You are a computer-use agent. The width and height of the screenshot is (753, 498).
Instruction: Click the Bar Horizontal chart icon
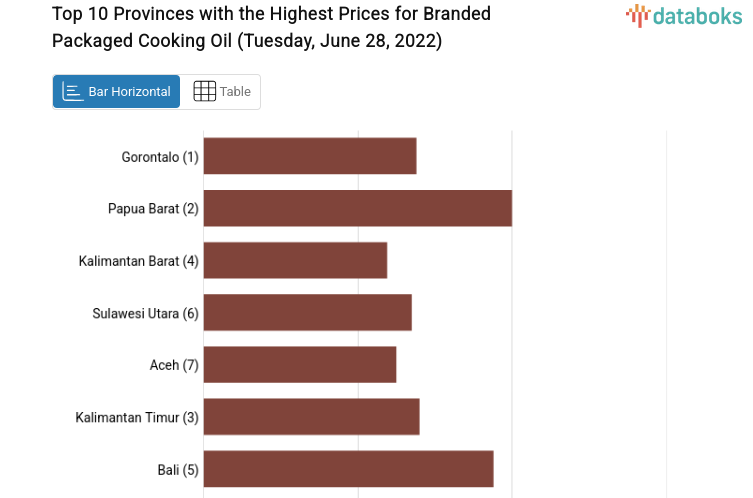[72, 92]
